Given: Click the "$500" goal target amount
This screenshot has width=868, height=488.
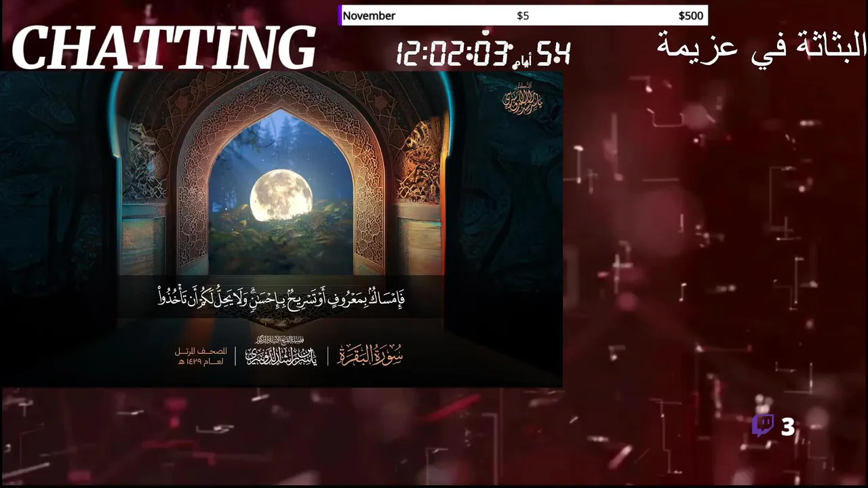Looking at the screenshot, I should pos(690,16).
